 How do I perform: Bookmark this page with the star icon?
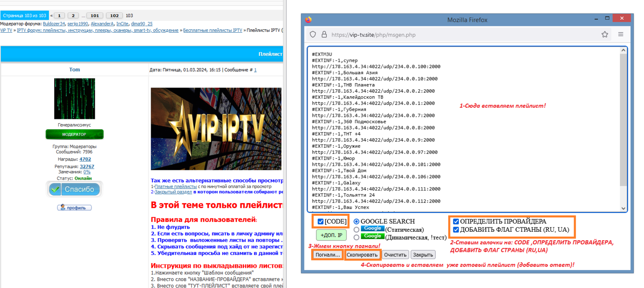click(605, 35)
